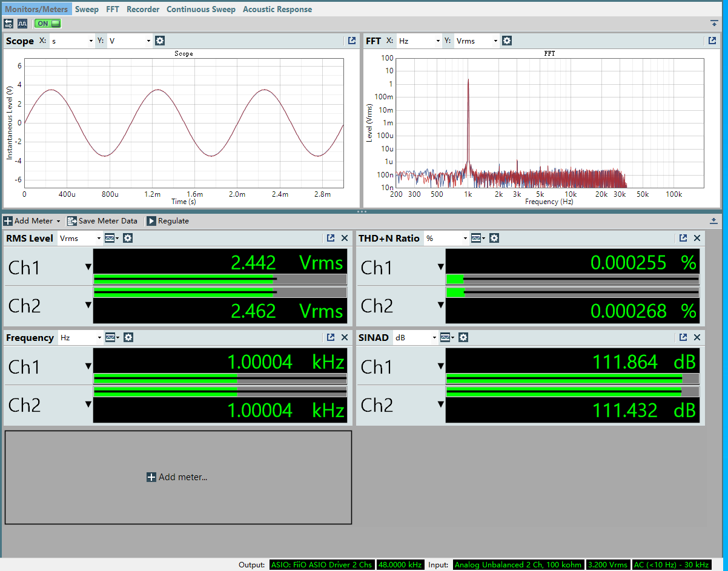Toggle the generator ON switch
Screen dimensions: 728x571
48,24
